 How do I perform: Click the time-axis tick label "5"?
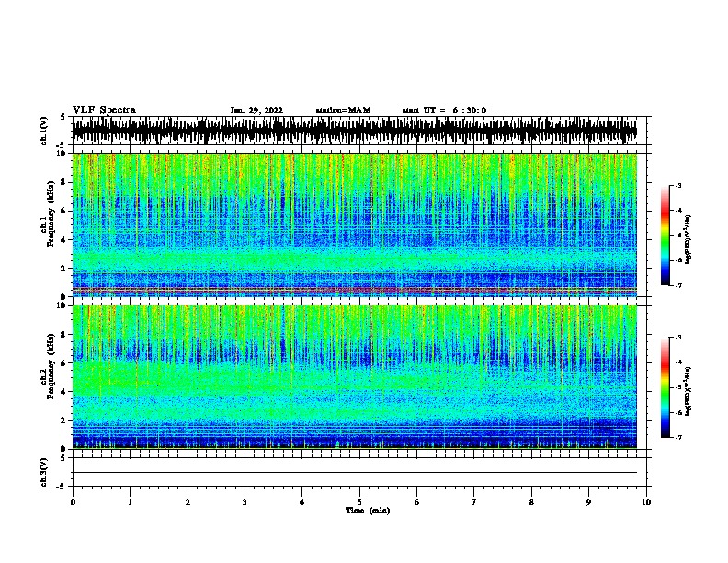(x=359, y=502)
